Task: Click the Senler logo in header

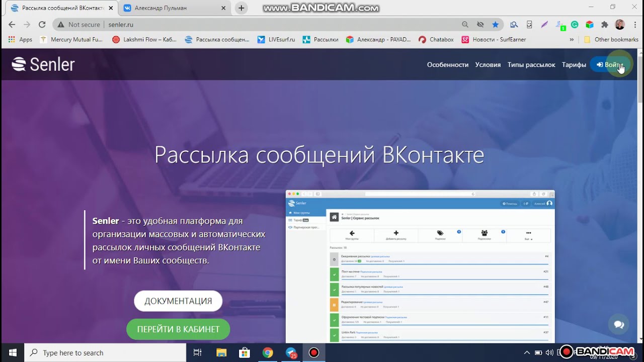Action: pyautogui.click(x=43, y=64)
